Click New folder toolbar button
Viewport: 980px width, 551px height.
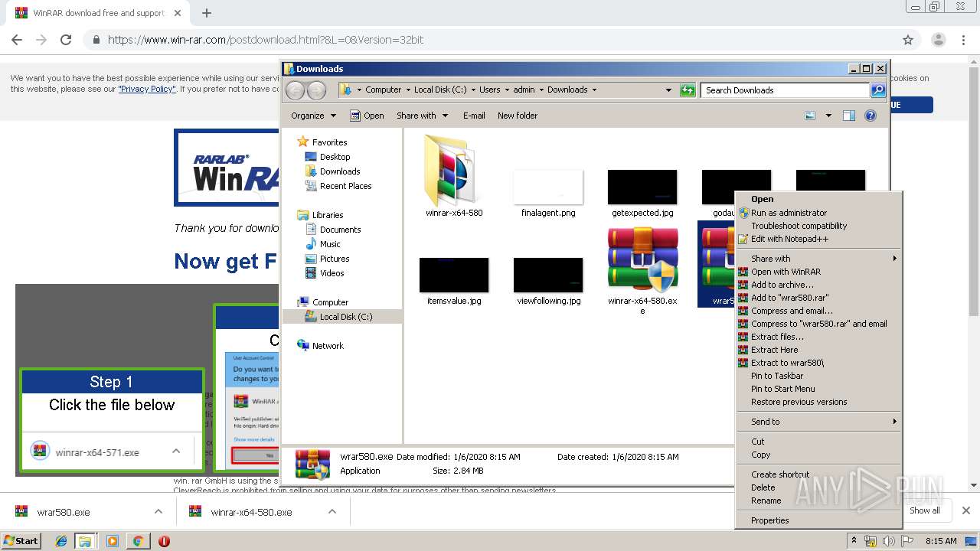(x=518, y=116)
